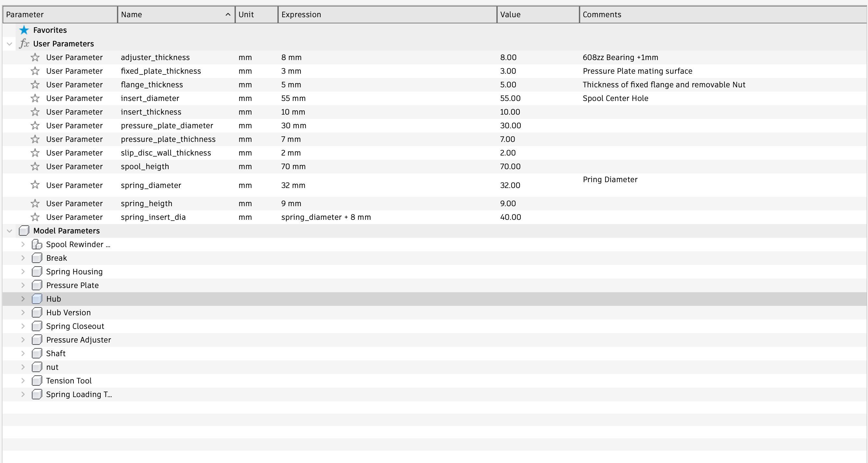
Task: Click the Shaft component icon
Action: pos(37,354)
